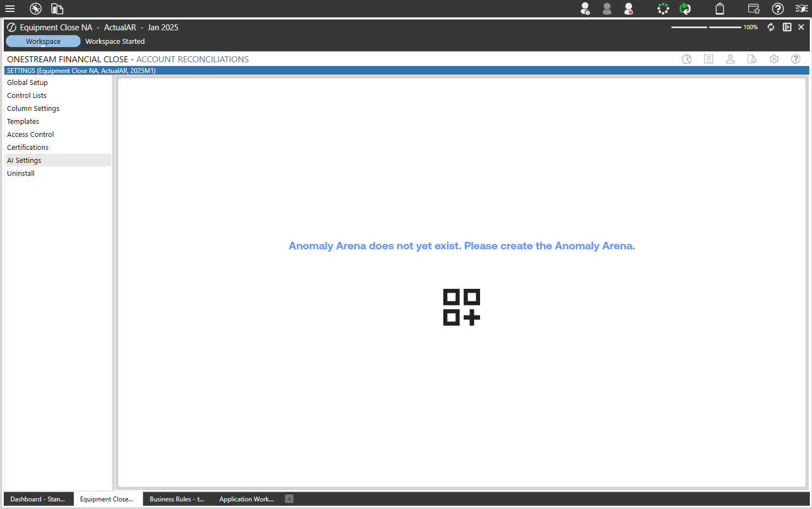This screenshot has width=812, height=509.
Task: Open the list report page icon
Action: 709,59
